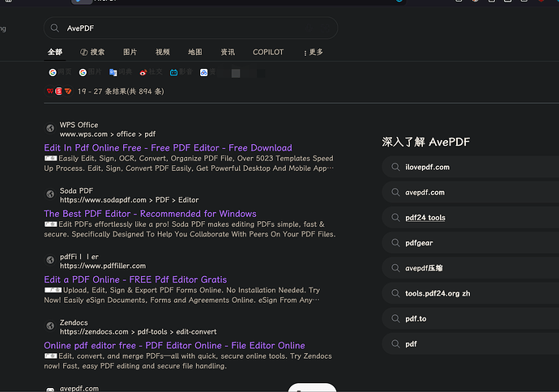The height and width of the screenshot is (392, 559).
Task: Click the Zendocs site globe icon
Action: tap(50, 326)
